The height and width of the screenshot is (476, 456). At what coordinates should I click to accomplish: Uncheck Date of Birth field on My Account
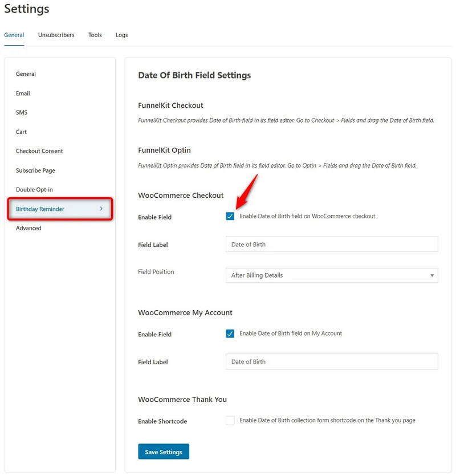tap(230, 333)
